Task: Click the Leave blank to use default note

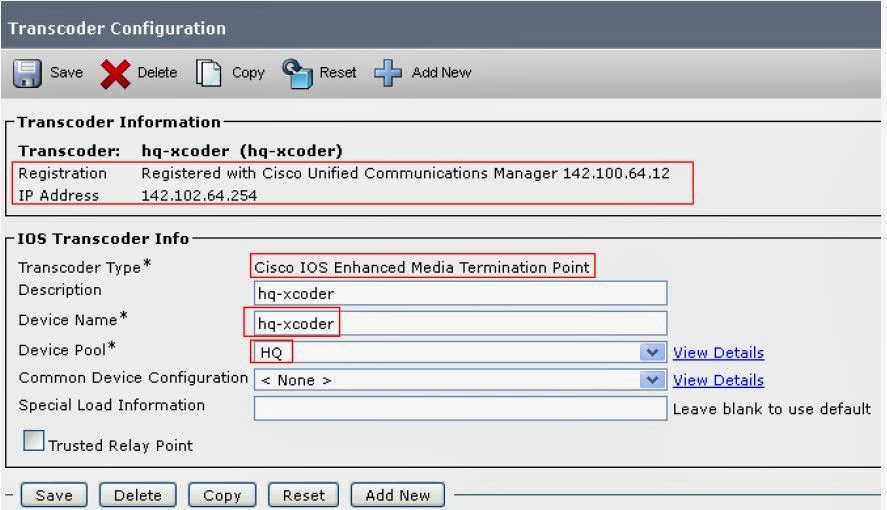Action: click(x=772, y=409)
